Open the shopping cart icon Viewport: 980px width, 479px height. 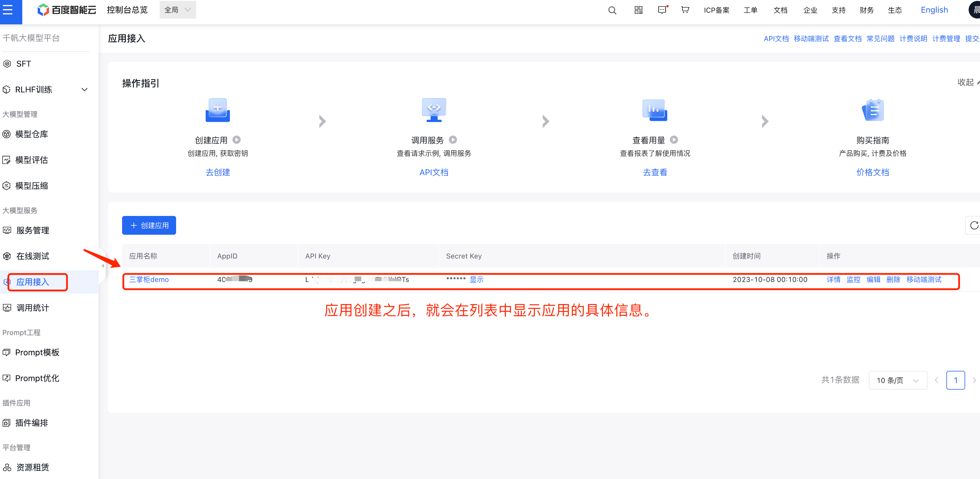pos(685,10)
